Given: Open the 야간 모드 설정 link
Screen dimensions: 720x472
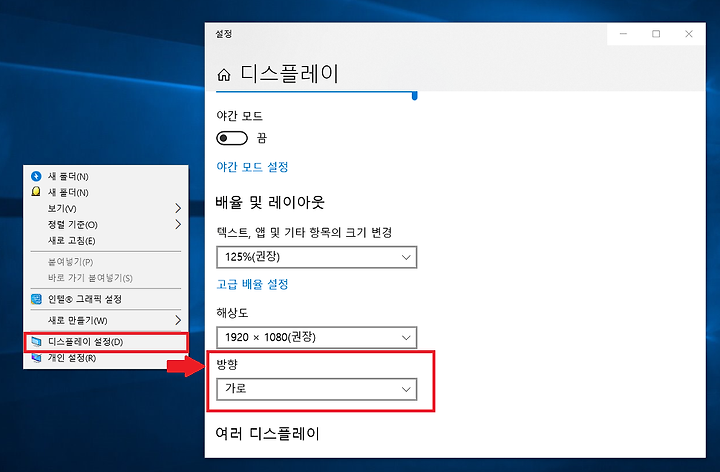Looking at the screenshot, I should tap(252, 167).
